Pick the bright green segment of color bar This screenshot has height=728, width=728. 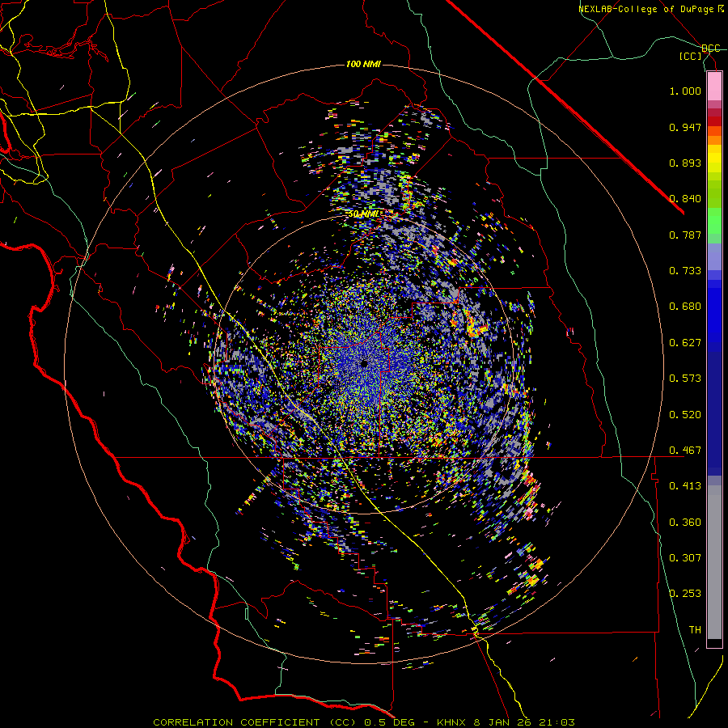coord(714,221)
